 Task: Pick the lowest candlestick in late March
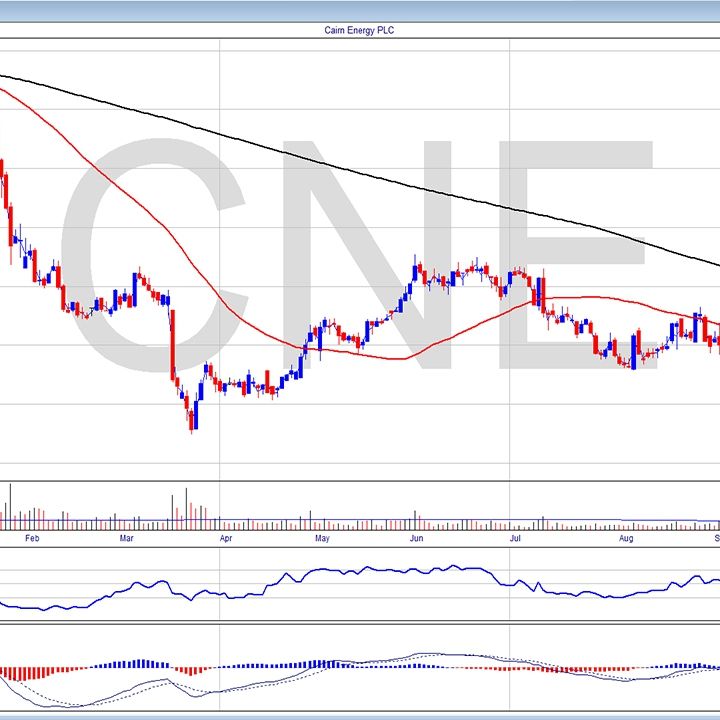click(x=192, y=422)
